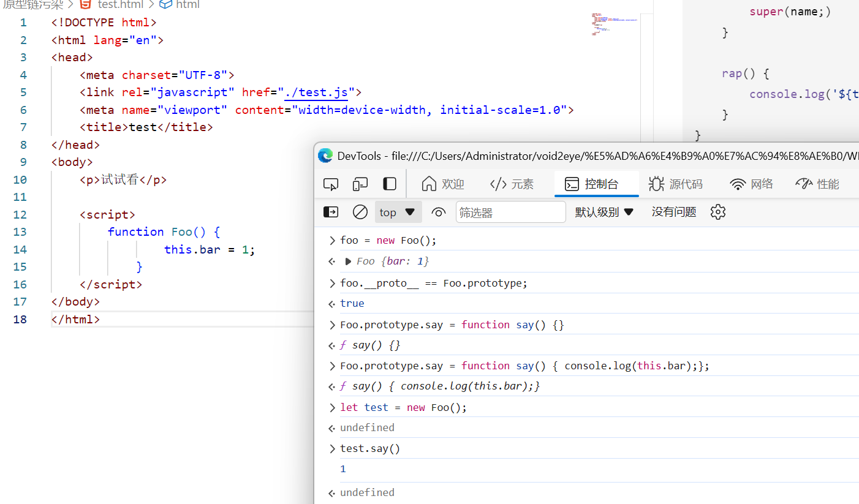Open the 默认级别 log level dropdown
This screenshot has height=504, width=859.
point(604,212)
